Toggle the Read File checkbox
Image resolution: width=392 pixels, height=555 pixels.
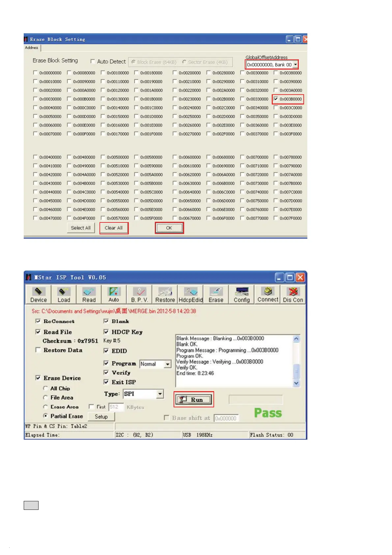(38, 332)
